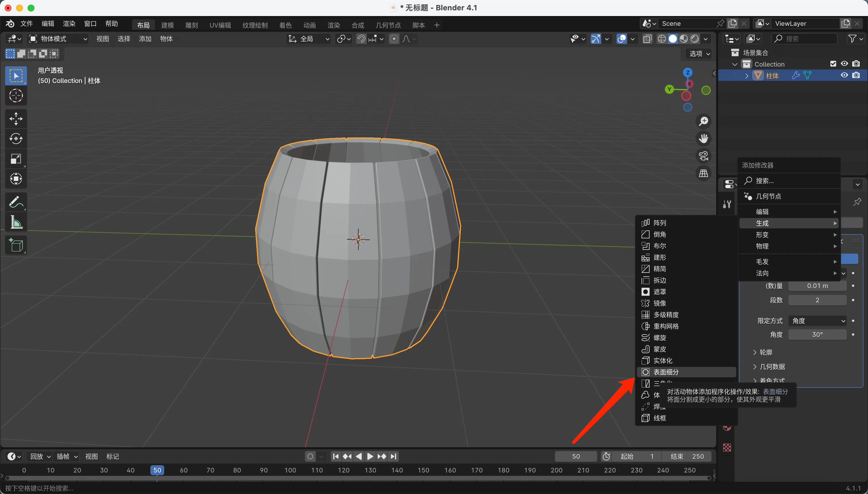Open 限定方式 角度 dropdown
Image resolution: width=868 pixels, height=494 pixels.
(817, 321)
